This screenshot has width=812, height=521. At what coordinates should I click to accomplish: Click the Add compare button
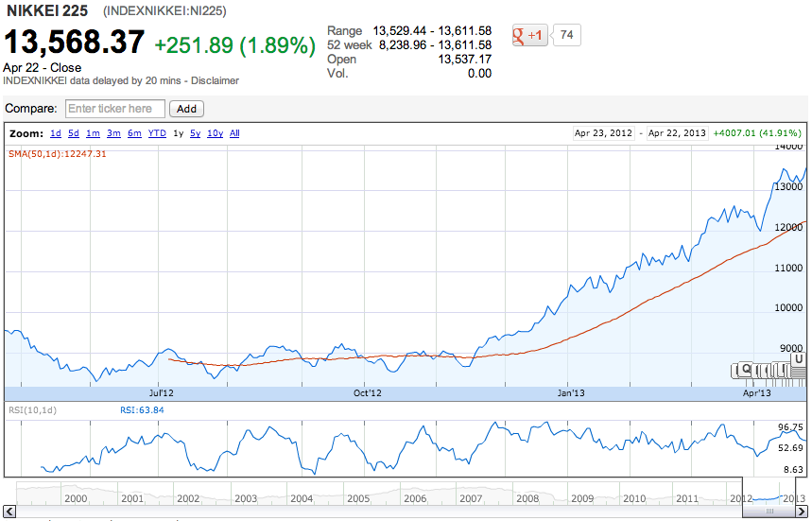pos(186,109)
